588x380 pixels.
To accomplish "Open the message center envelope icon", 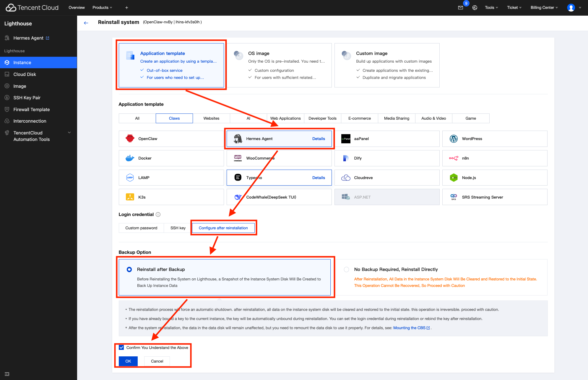I will pos(460,8).
